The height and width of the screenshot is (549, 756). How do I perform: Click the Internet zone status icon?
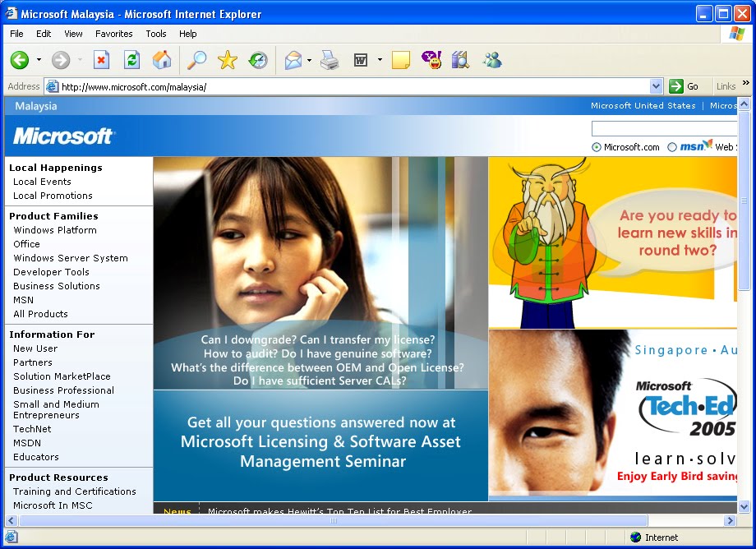[x=635, y=537]
